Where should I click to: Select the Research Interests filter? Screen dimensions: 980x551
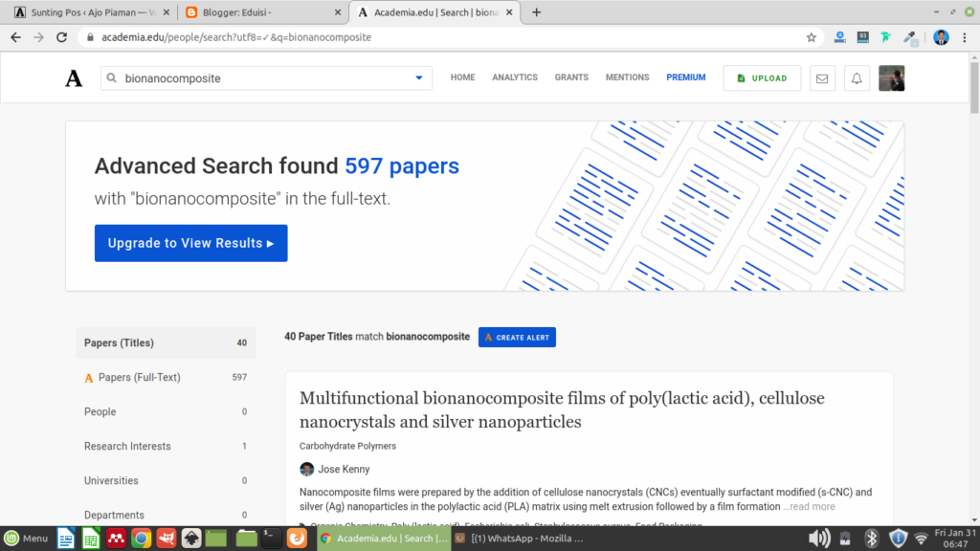click(166, 446)
